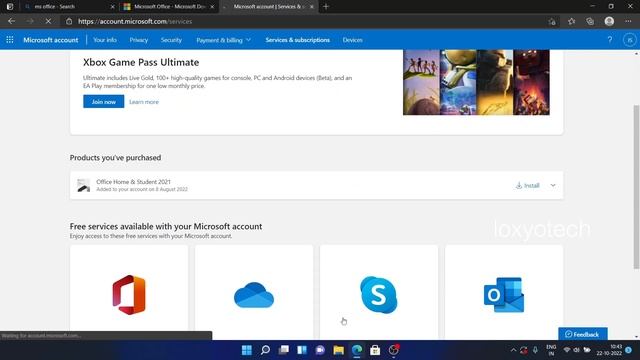Image resolution: width=640 pixels, height=360 pixels.
Task: Go back to the previous page
Action: (11, 21)
